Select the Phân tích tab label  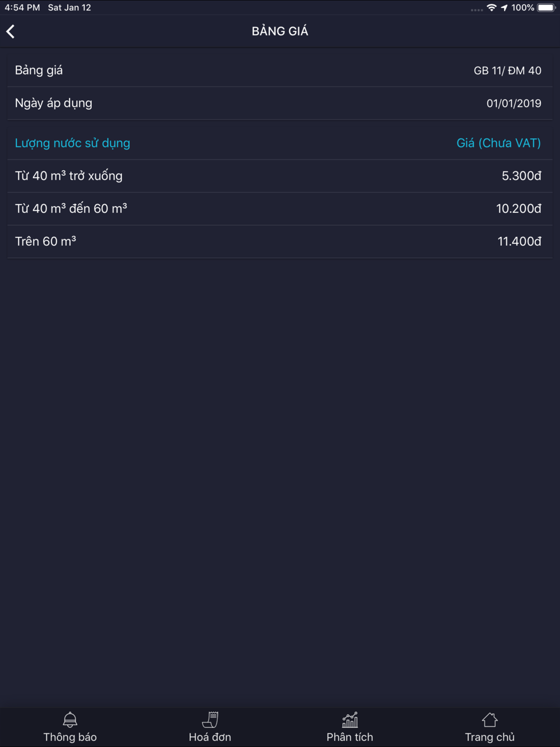350,737
